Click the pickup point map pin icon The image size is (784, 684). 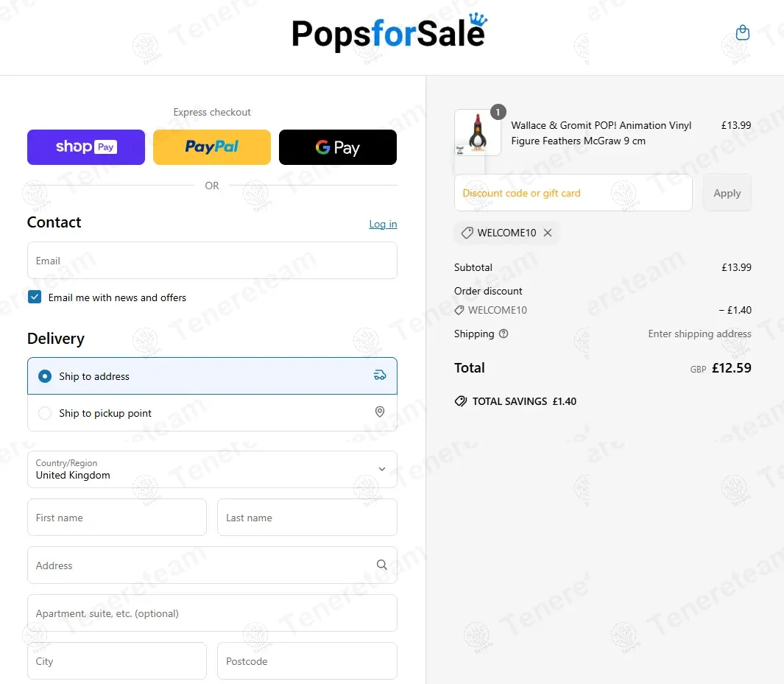[x=380, y=412]
